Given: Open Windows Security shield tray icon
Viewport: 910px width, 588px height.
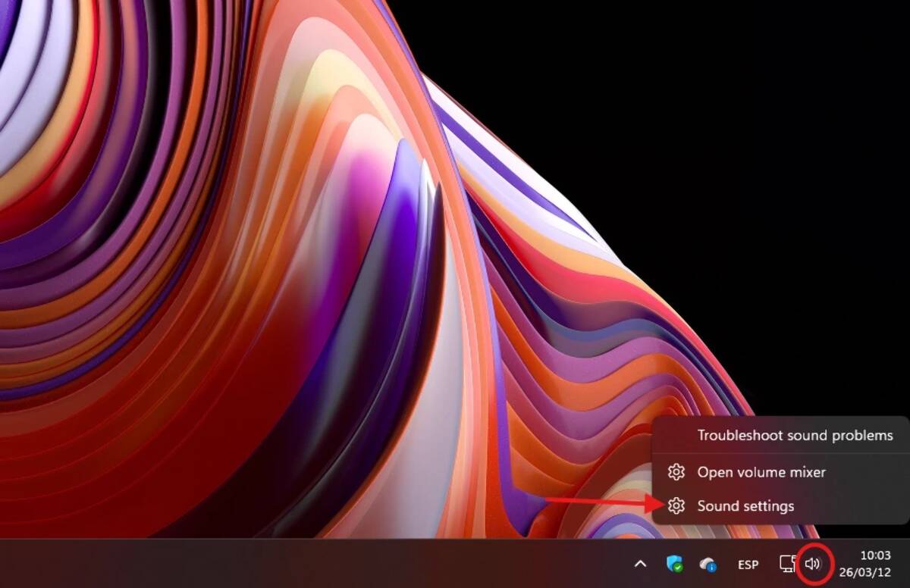Looking at the screenshot, I should point(673,564).
